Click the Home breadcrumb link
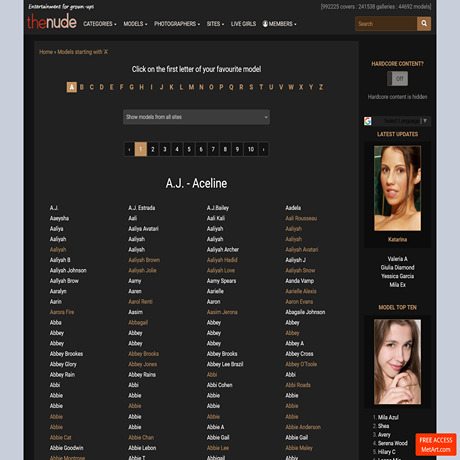460x460 pixels. [46, 52]
